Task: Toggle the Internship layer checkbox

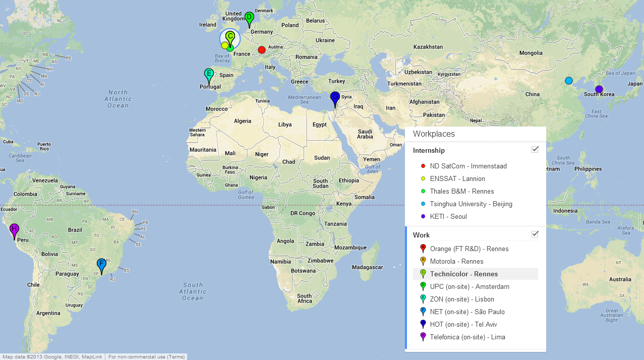Action: (535, 149)
